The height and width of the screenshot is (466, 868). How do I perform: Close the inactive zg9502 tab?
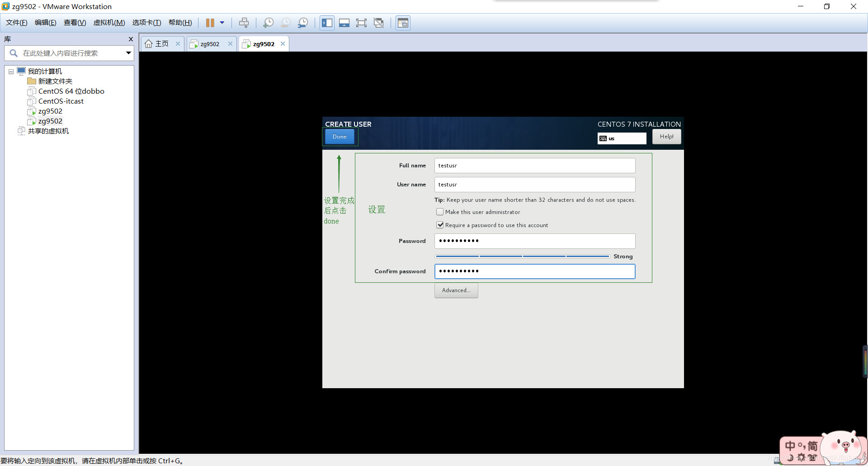[230, 44]
